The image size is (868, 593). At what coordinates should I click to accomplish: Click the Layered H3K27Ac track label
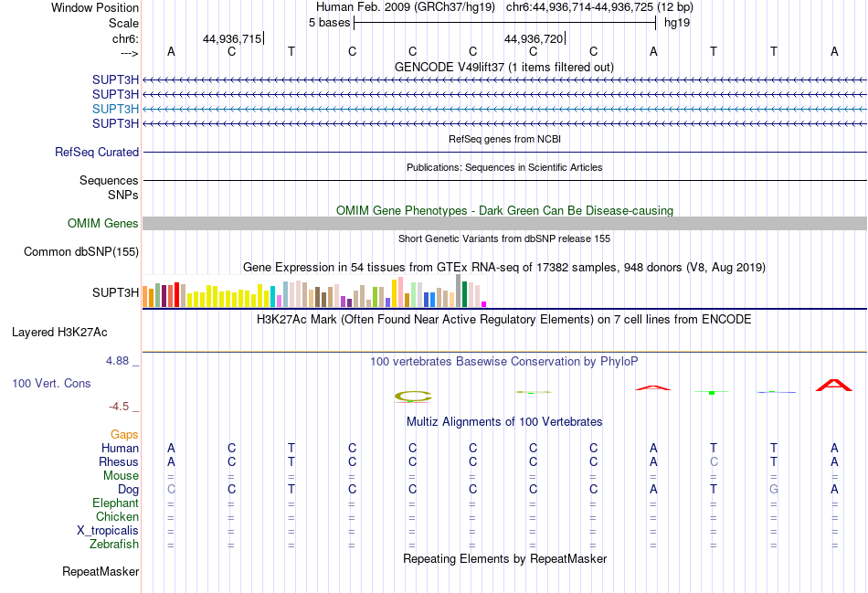coord(59,333)
